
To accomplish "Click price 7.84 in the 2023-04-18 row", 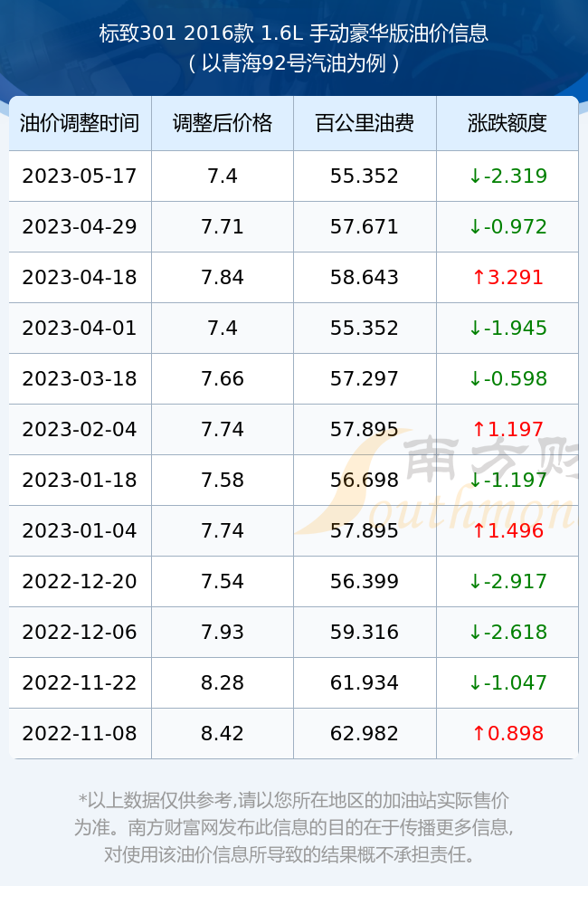I will coord(223,277).
